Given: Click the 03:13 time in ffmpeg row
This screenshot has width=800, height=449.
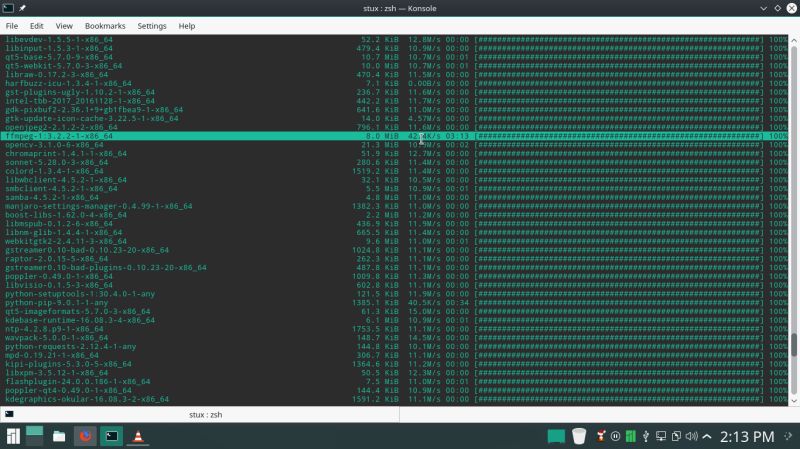Looking at the screenshot, I should [x=457, y=136].
